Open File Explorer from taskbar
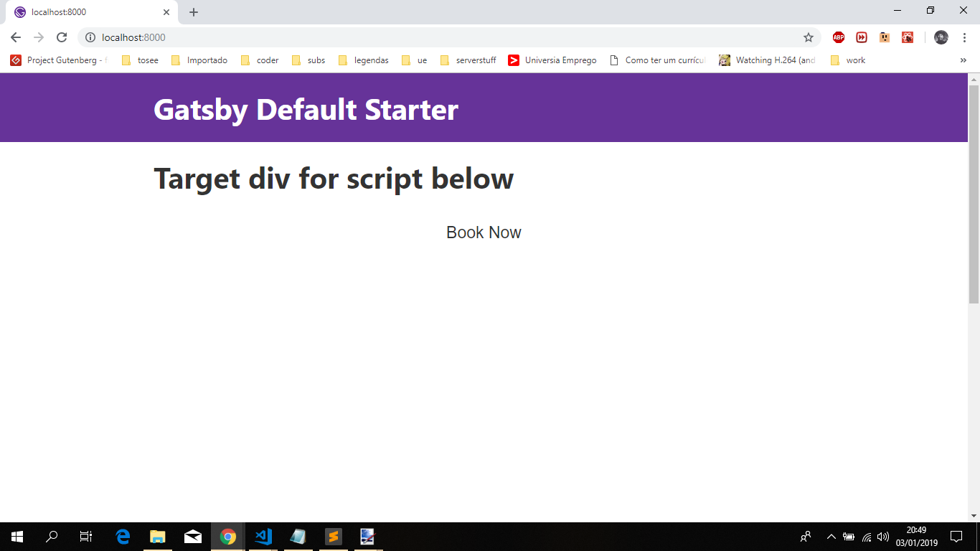980x551 pixels. (158, 537)
